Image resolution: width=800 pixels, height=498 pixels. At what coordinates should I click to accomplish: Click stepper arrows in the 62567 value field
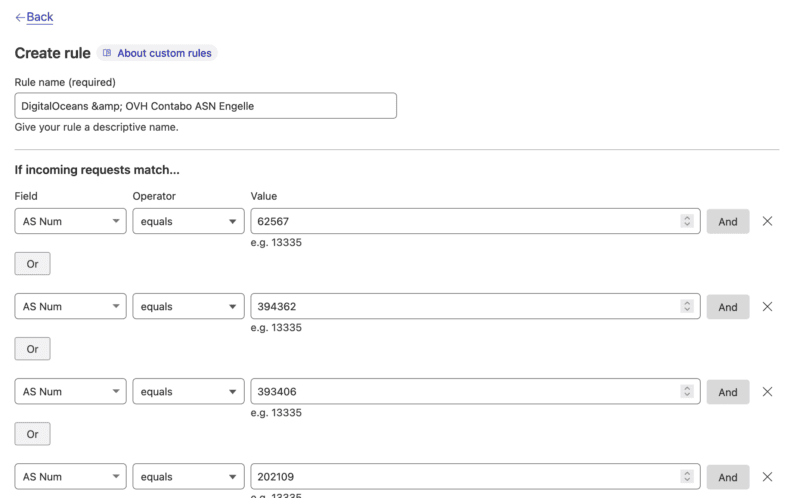tap(687, 221)
